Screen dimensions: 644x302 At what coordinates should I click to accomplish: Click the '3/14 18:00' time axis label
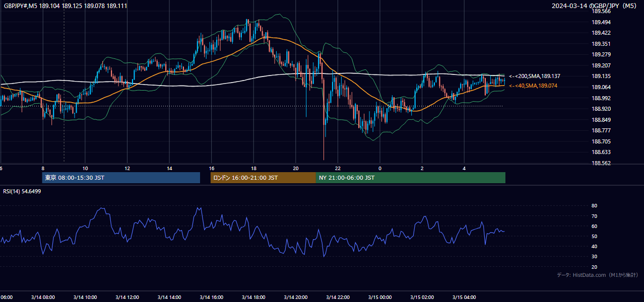(x=253, y=297)
